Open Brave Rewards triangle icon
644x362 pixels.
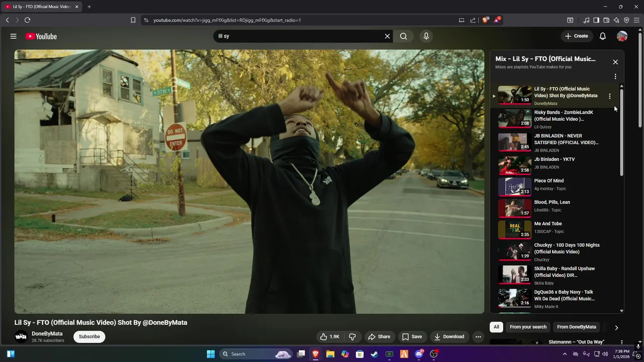[497, 20]
